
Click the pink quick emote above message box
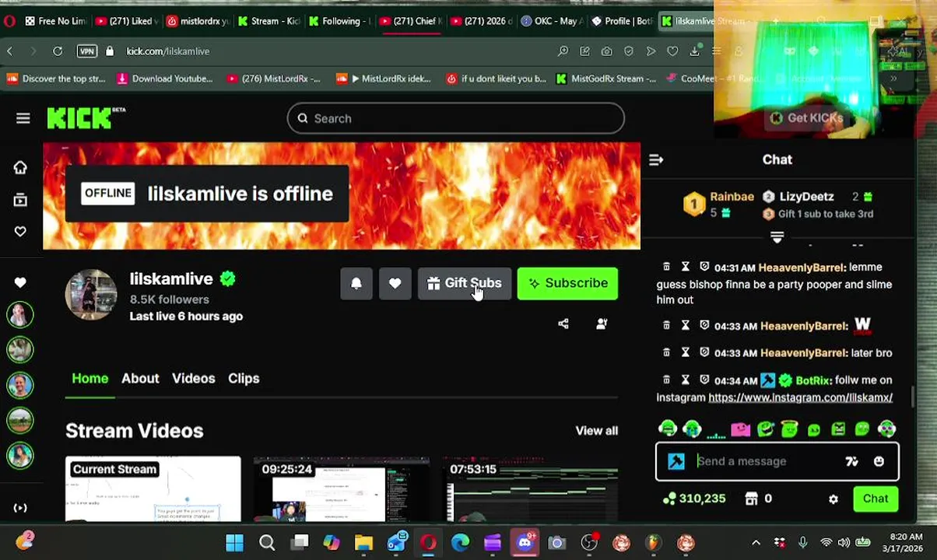point(740,429)
